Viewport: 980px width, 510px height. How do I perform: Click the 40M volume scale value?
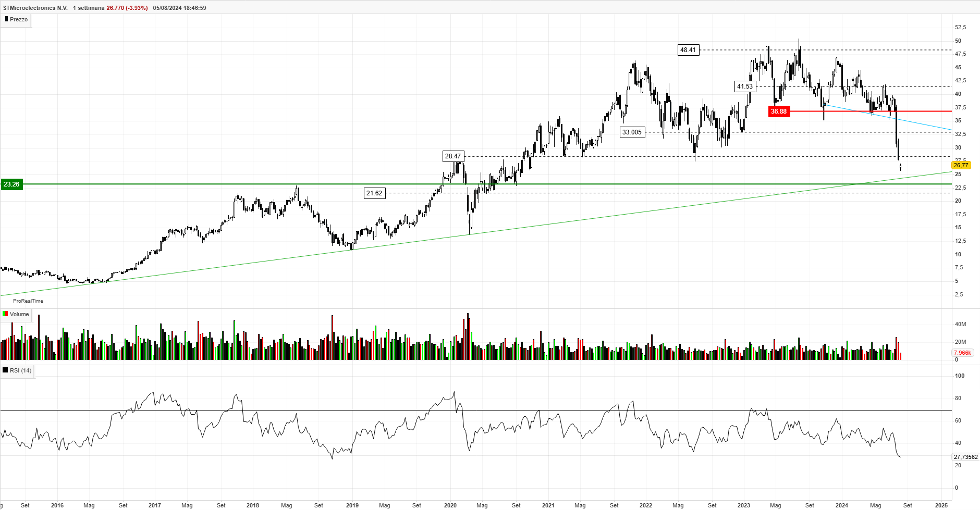(x=960, y=324)
